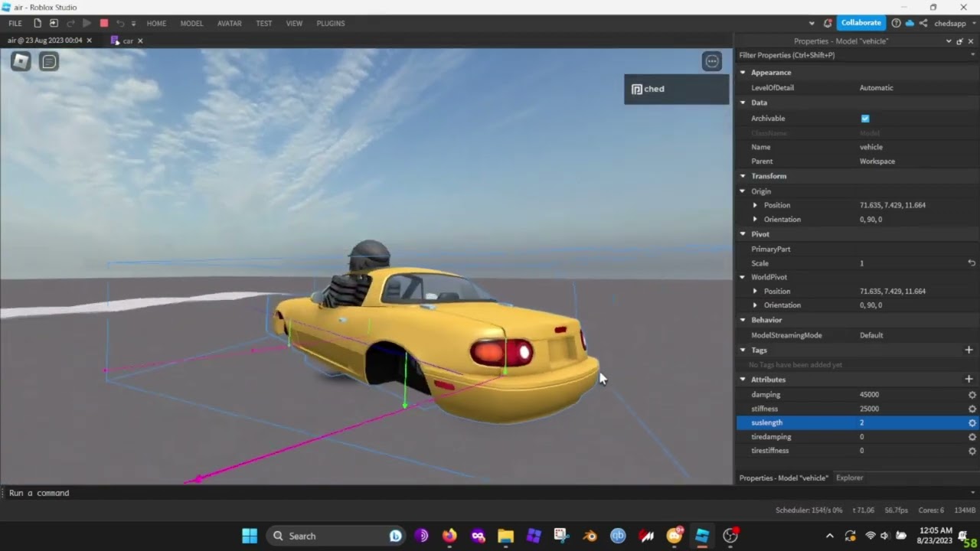Collapse the Transform section

pyautogui.click(x=743, y=176)
